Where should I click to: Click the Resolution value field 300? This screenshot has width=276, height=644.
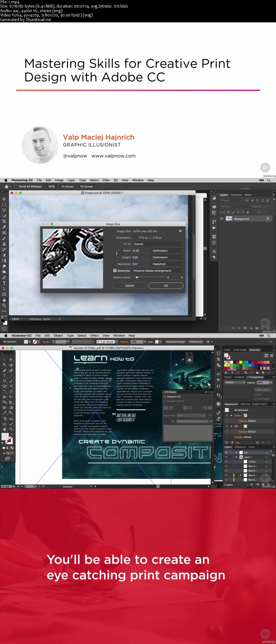[140, 264]
